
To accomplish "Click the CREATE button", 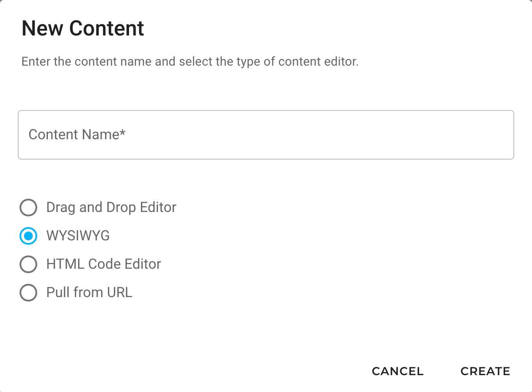I will pos(485,371).
